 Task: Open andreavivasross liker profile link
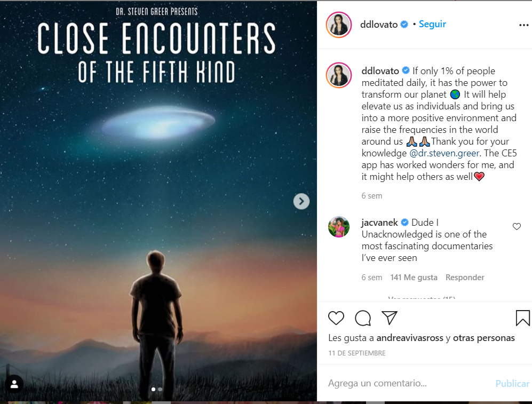409,338
